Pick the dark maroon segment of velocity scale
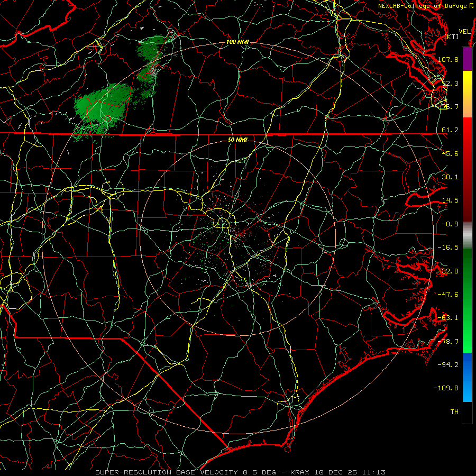The width and height of the screenshot is (476, 476). pos(467,206)
